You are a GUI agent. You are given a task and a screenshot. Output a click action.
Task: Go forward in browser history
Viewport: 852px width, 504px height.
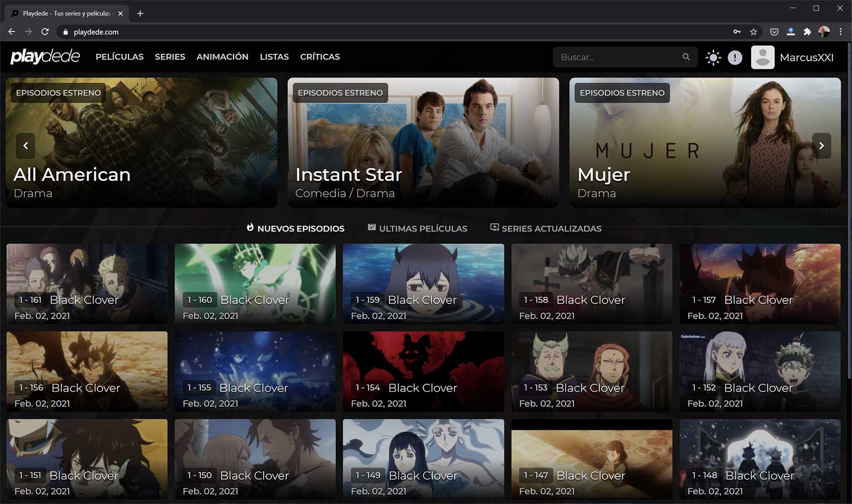(x=28, y=31)
